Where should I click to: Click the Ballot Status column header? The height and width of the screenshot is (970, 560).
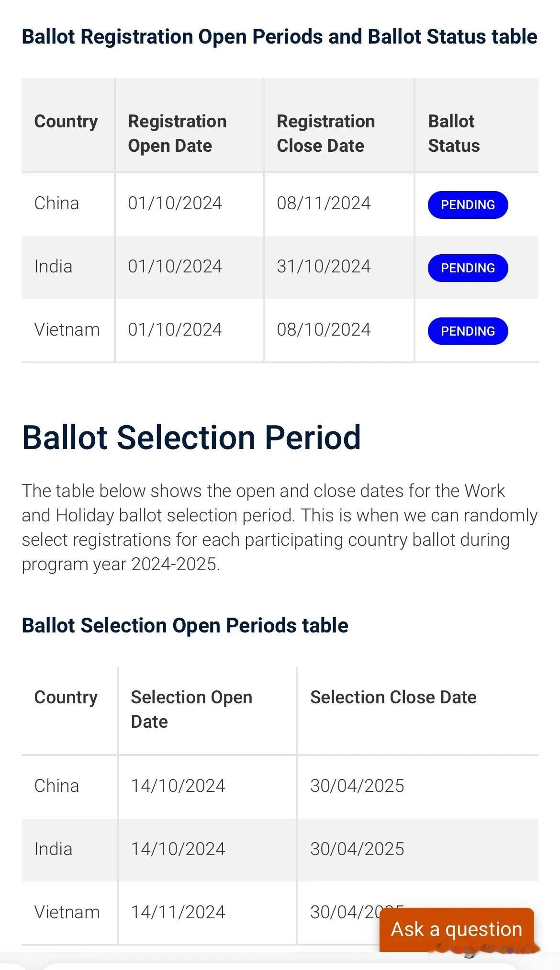tap(454, 134)
